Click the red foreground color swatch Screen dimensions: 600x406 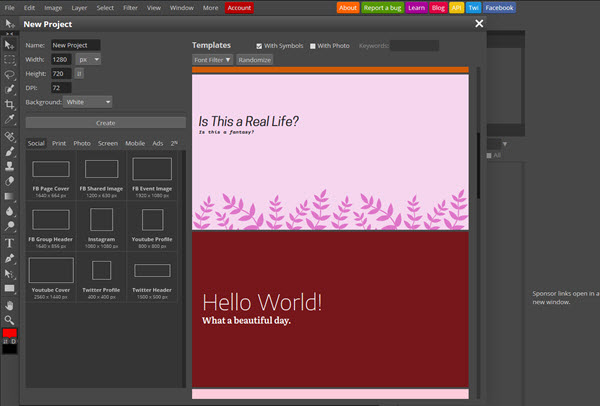click(x=10, y=333)
